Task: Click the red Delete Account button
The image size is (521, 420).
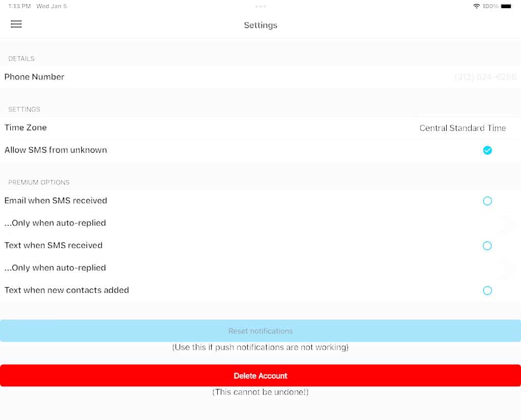Action: point(260,376)
